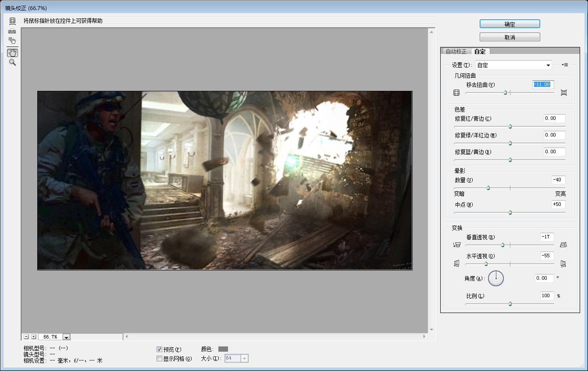
Task: Zoom in with the plus button
Action: coord(34,337)
